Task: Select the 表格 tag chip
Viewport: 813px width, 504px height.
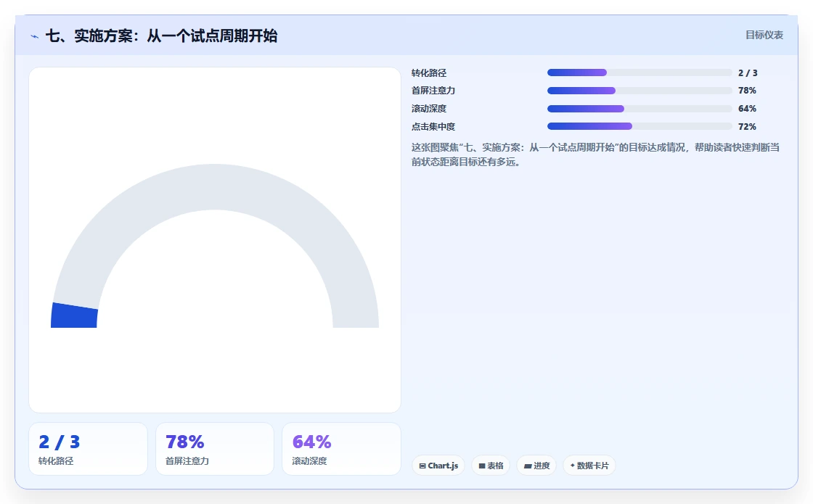Action: pyautogui.click(x=491, y=466)
